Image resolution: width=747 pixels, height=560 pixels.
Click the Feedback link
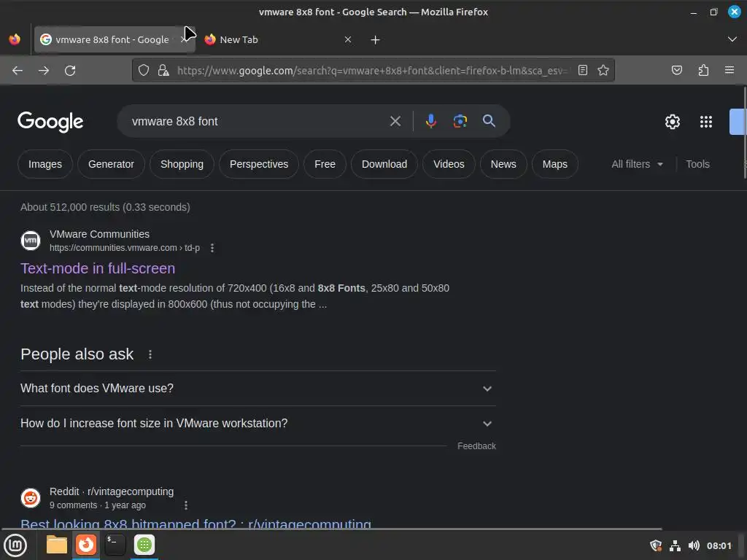coord(476,446)
